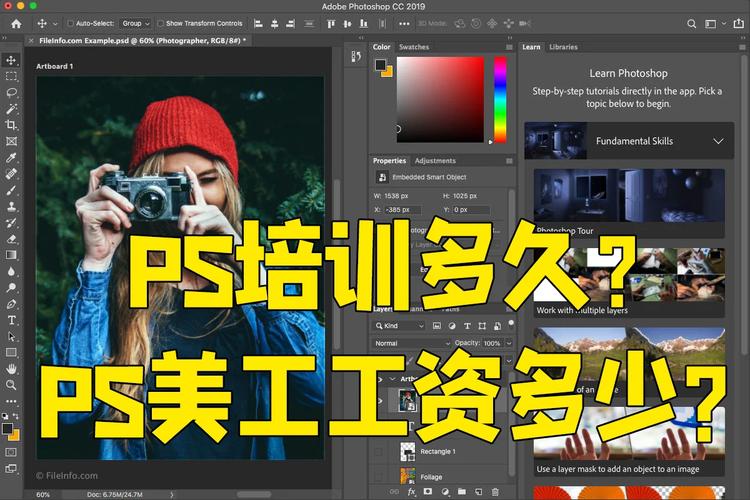
Task: Open the Kind layer filter dropdown
Action: (399, 326)
